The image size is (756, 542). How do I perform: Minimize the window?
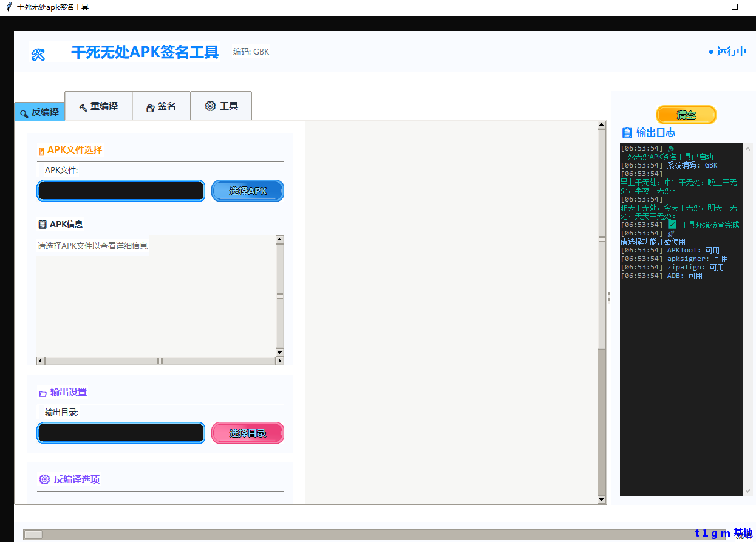(x=707, y=7)
